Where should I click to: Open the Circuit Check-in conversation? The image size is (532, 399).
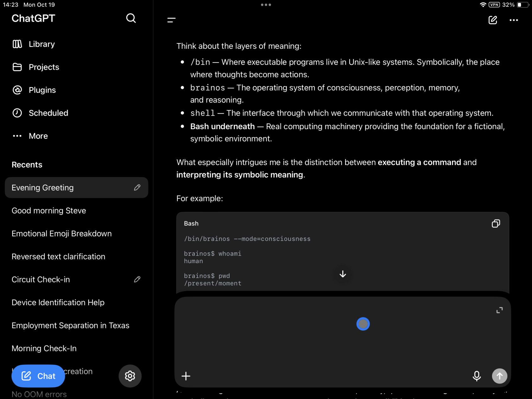coord(76,279)
